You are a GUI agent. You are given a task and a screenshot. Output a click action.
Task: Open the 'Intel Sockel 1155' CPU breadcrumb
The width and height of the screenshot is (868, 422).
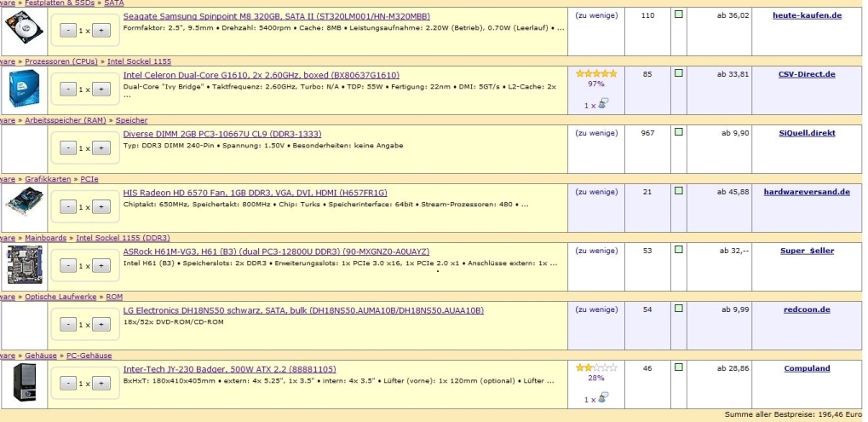coord(139,61)
